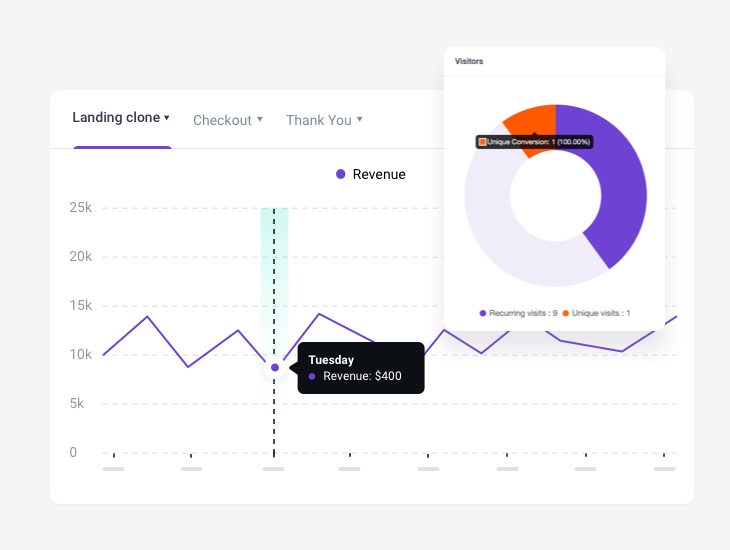Viewport: 730px width, 550px height.
Task: Switch to the Landing clone tab
Action: [116, 118]
